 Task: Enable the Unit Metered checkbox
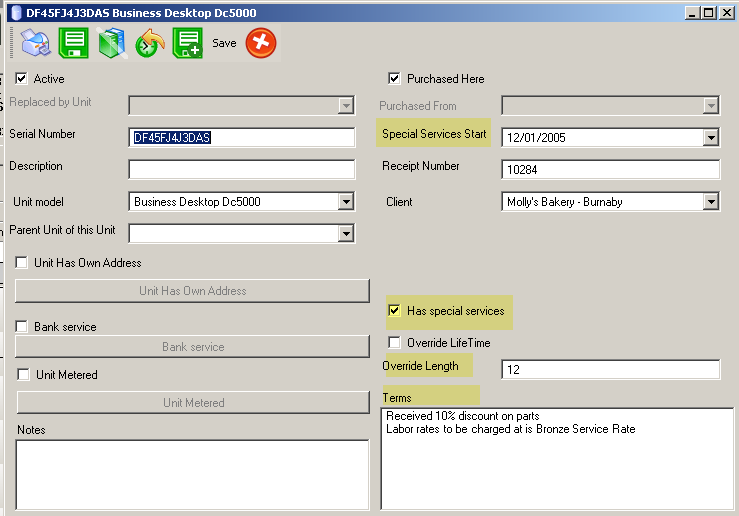coord(23,375)
